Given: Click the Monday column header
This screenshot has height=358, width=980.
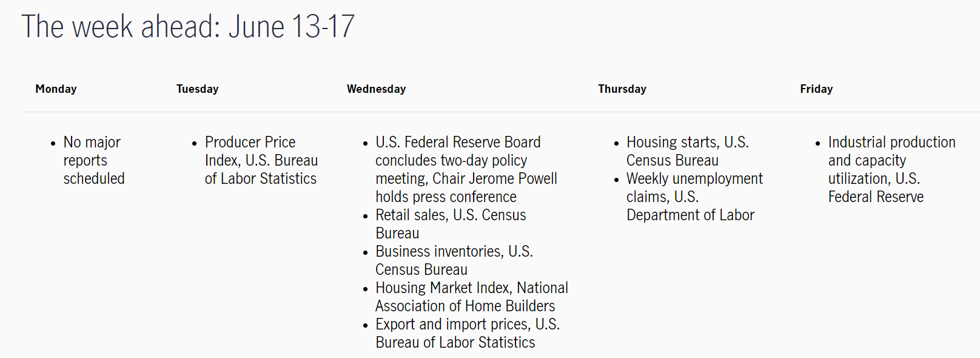Looking at the screenshot, I should pos(56,89).
